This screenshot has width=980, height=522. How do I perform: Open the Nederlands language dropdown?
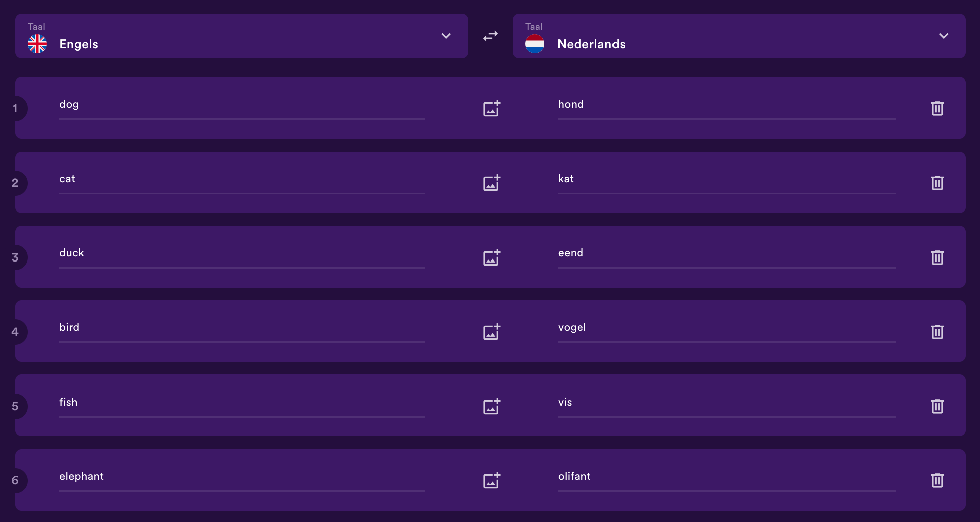pos(739,36)
